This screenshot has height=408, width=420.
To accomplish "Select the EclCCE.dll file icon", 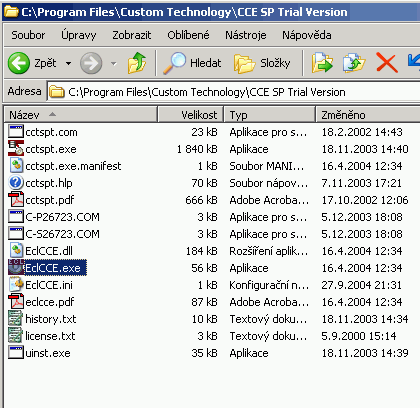I will click(16, 251).
